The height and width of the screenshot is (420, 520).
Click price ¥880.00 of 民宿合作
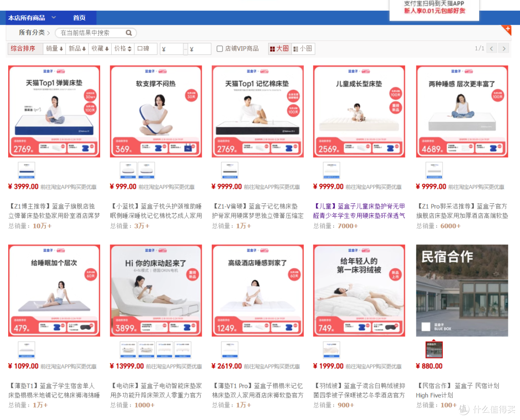click(x=429, y=366)
